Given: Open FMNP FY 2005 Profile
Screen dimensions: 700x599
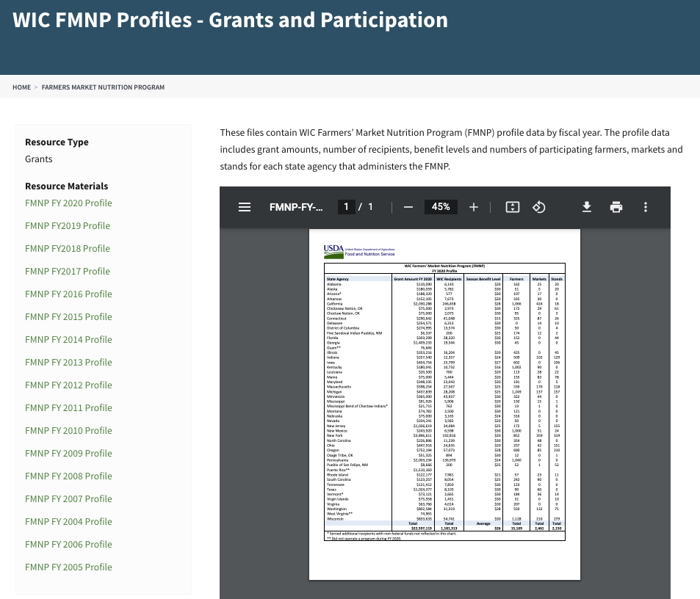Looking at the screenshot, I should 68,567.
